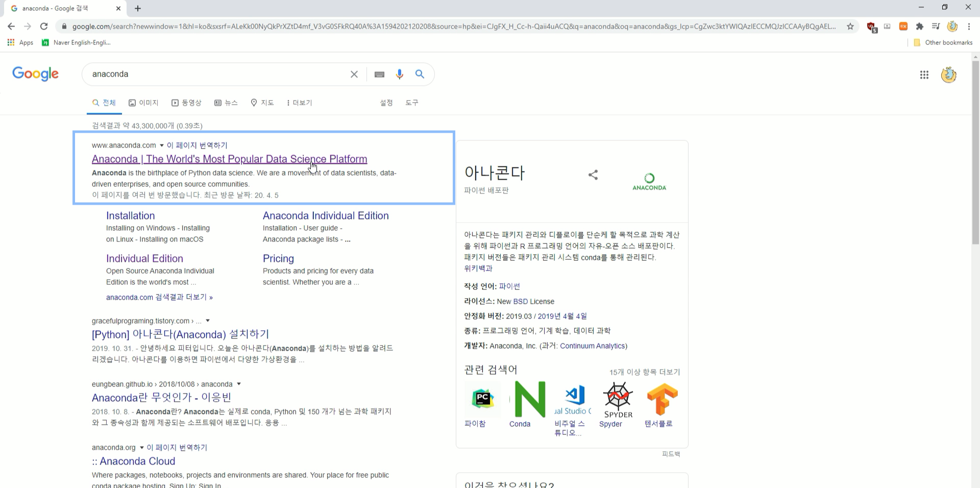Show 15개 이상 항목 더보기

click(645, 372)
